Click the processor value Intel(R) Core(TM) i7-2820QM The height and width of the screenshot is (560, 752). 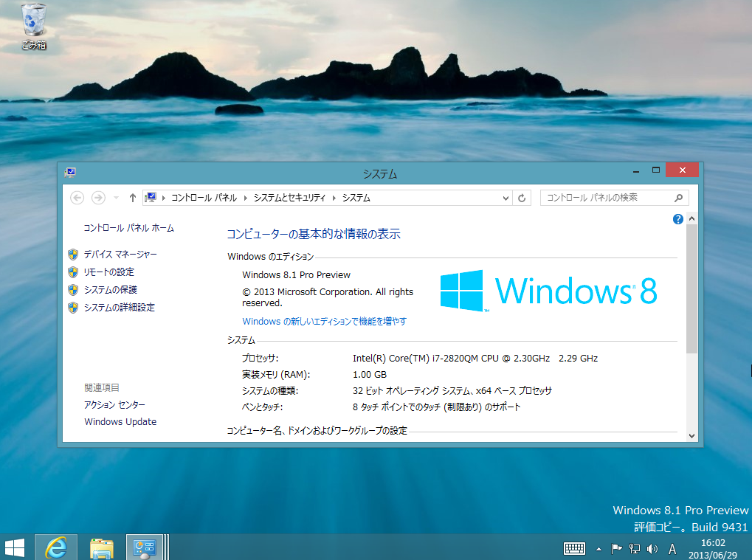[475, 358]
